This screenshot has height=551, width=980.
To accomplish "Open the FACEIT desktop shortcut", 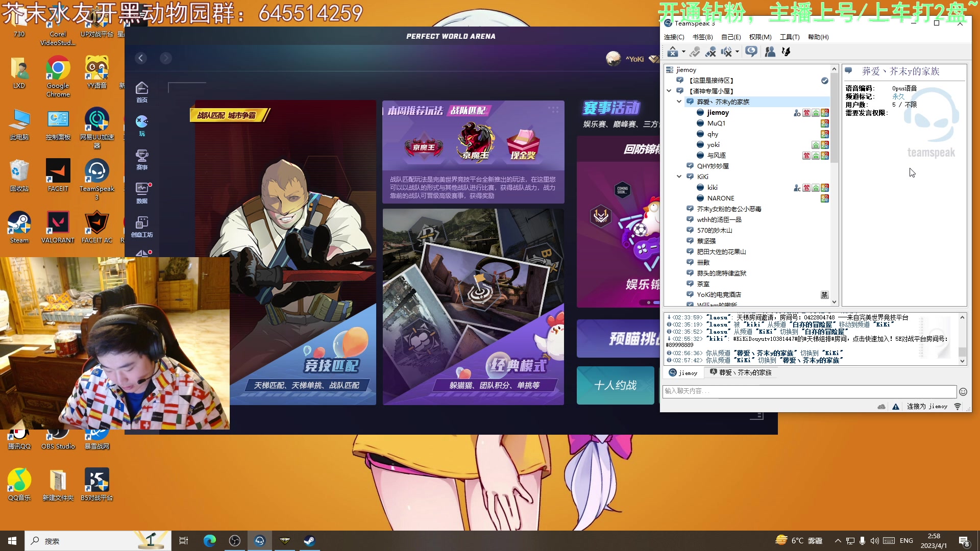I will [58, 176].
